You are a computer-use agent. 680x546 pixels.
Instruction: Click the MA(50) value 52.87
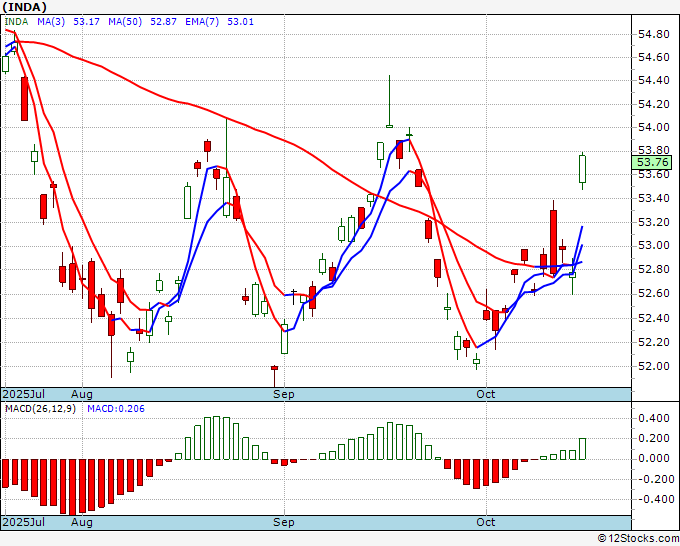163,22
